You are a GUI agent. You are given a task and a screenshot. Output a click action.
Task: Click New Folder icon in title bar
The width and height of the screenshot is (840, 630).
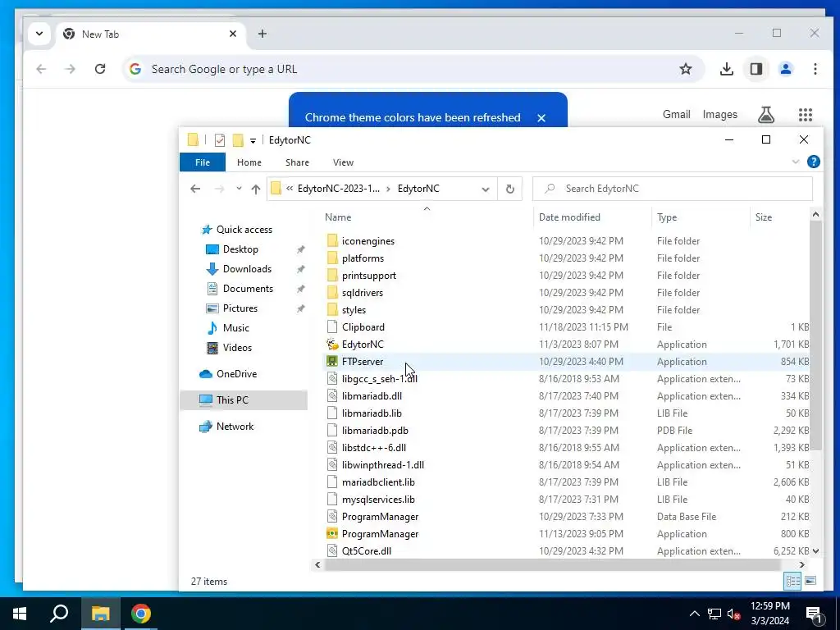[x=238, y=140]
